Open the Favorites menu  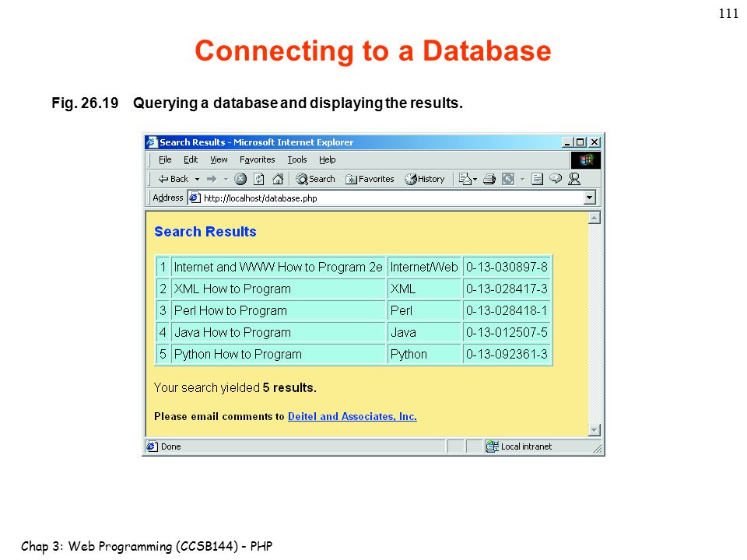(x=258, y=159)
